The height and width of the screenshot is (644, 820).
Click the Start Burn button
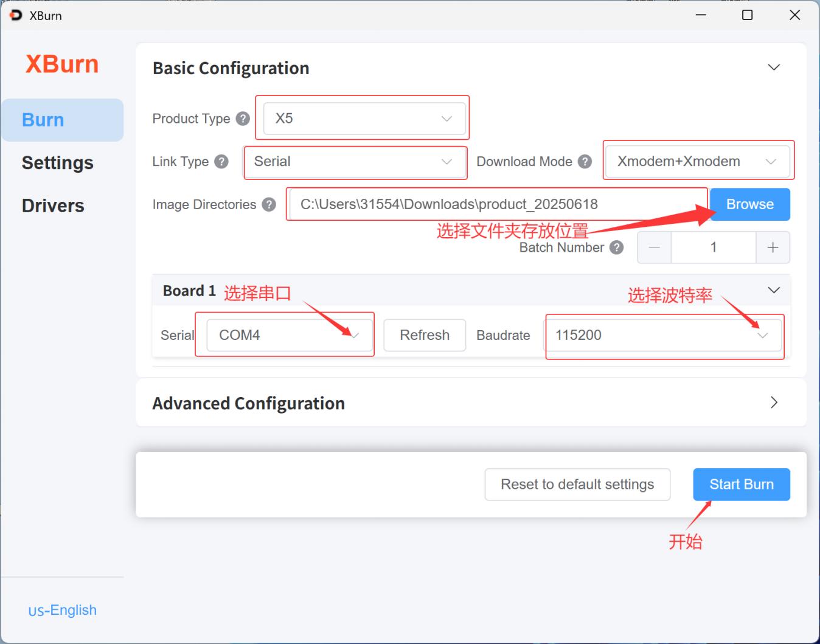point(742,485)
